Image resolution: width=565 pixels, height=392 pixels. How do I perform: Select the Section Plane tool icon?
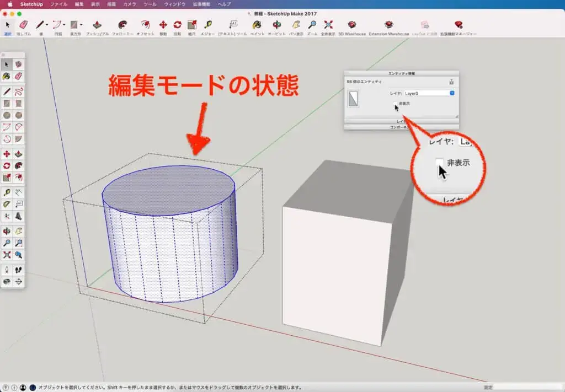[18, 282]
